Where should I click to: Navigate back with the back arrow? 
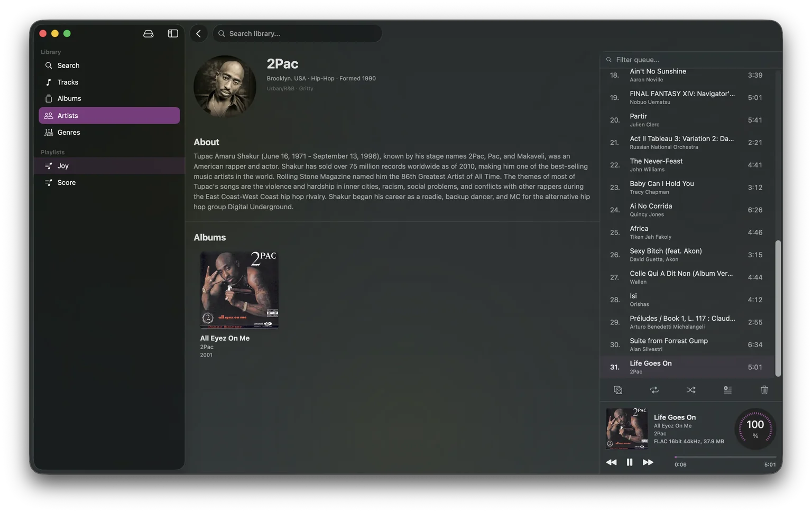(x=198, y=33)
